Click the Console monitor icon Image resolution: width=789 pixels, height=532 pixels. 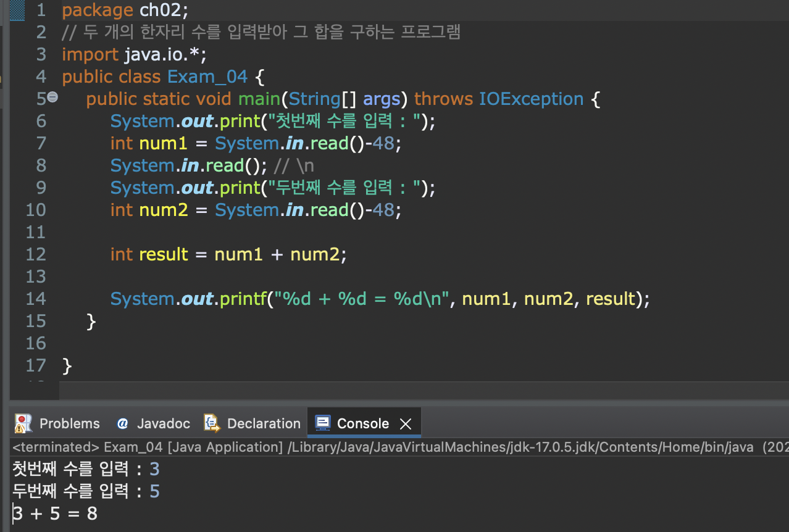322,423
